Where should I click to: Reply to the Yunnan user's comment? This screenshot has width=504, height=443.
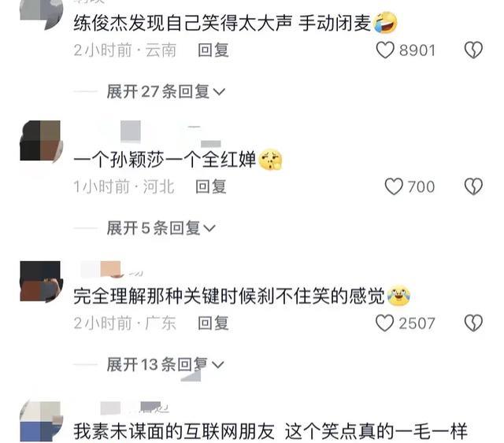click(x=213, y=50)
